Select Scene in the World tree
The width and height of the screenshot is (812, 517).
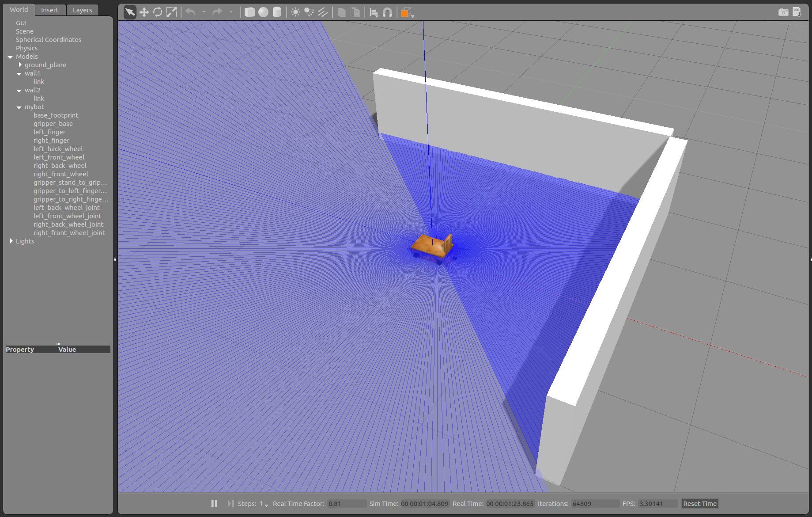(x=25, y=31)
